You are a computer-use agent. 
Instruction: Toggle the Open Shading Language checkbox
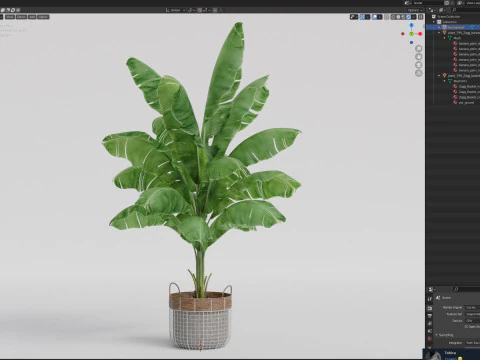pos(467,327)
